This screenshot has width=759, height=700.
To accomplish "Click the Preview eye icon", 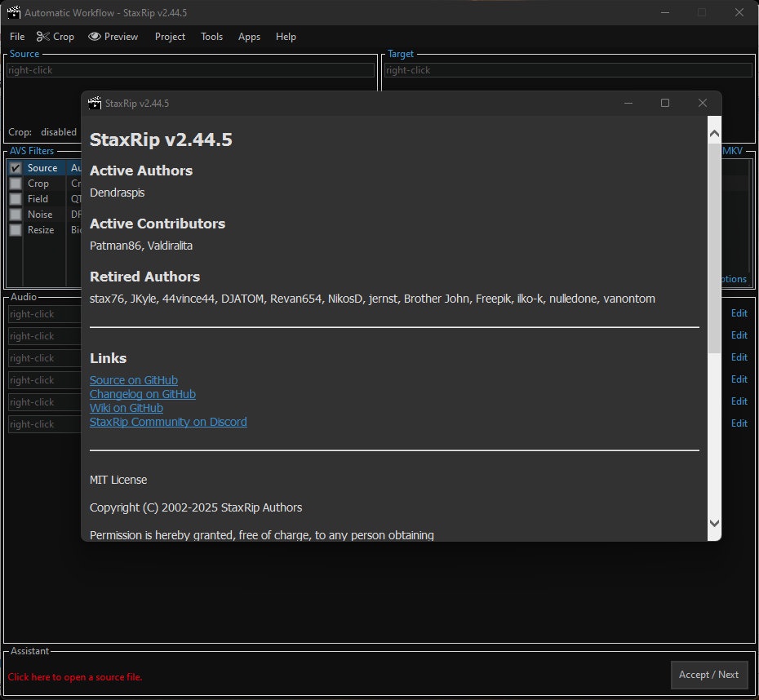I will pos(95,37).
